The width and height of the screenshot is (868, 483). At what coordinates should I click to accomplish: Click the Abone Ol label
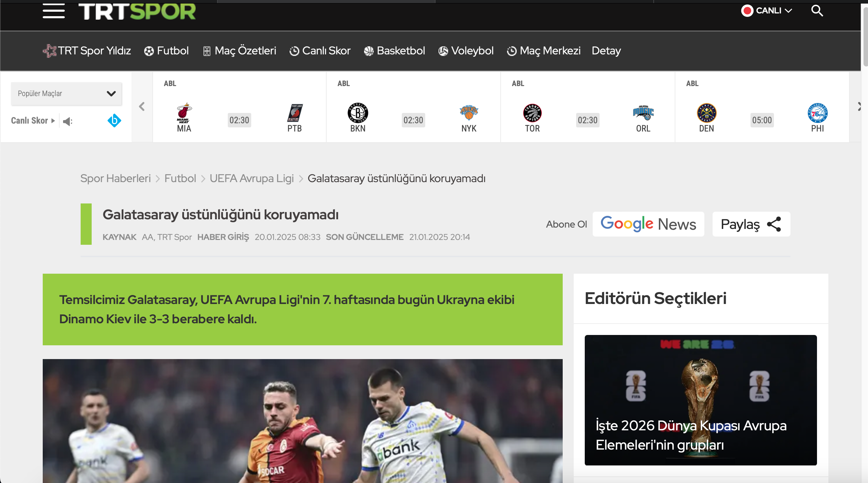pyautogui.click(x=566, y=224)
